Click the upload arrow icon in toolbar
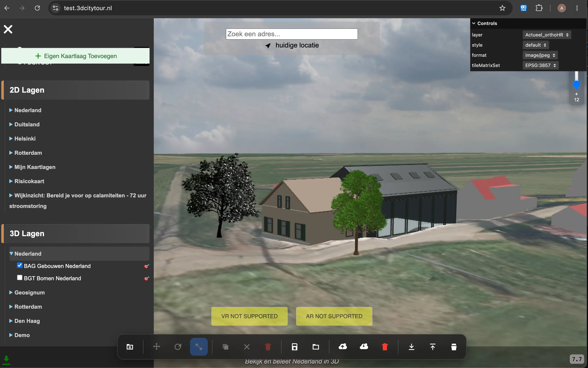Image resolution: width=588 pixels, height=368 pixels. [433, 347]
